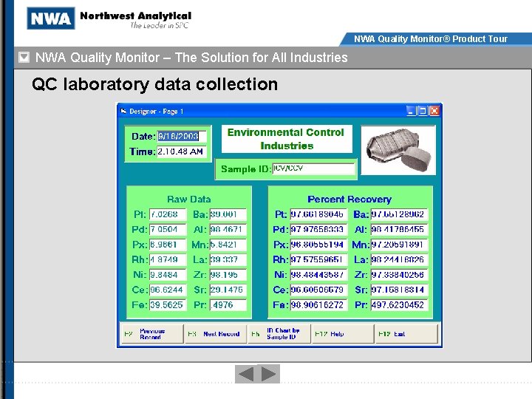This screenshot has width=532, height=399.
Task: Select Percent Recovery Ni value field
Action: [318, 275]
